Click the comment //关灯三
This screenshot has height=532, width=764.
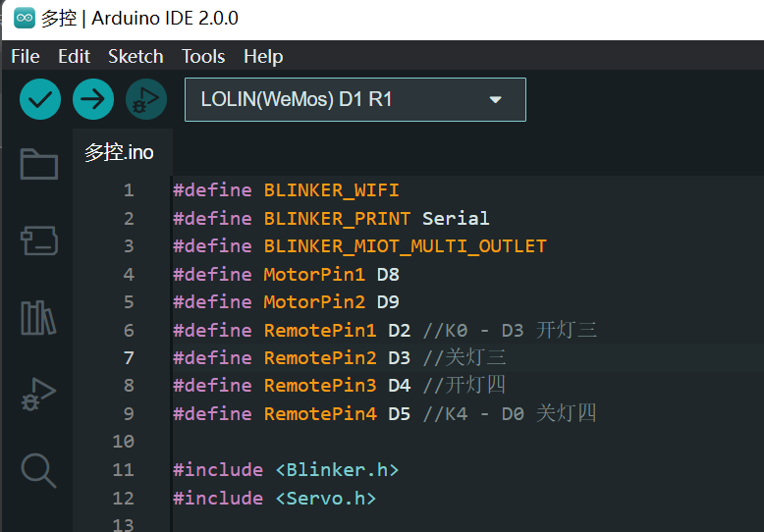click(x=464, y=358)
